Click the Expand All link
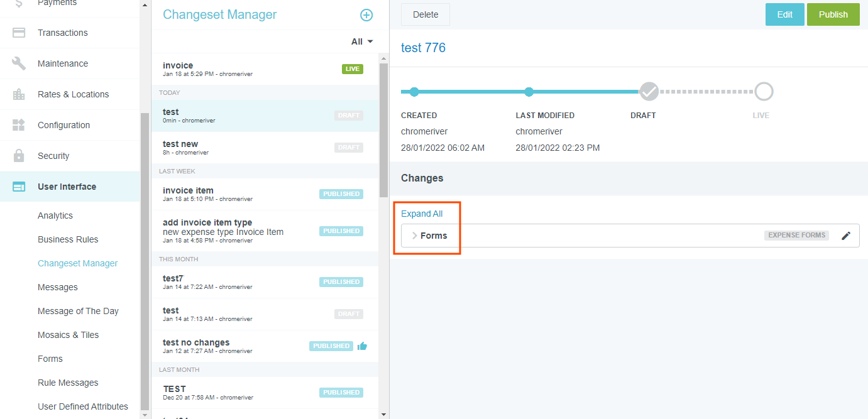Screen dimensions: 868x419 [422, 214]
